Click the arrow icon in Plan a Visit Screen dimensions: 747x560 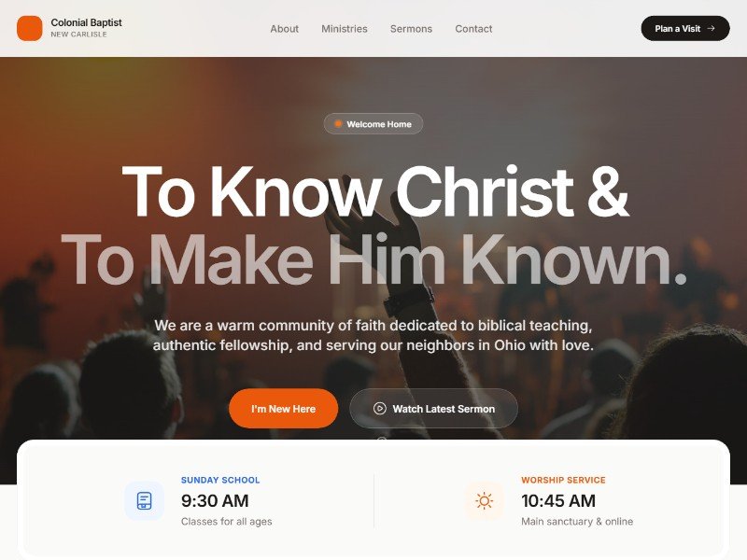point(711,29)
